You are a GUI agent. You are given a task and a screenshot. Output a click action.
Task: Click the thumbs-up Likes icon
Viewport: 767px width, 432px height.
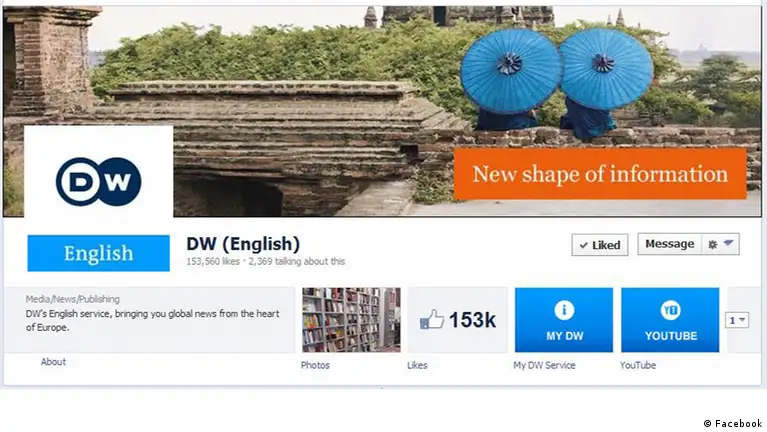coord(432,320)
